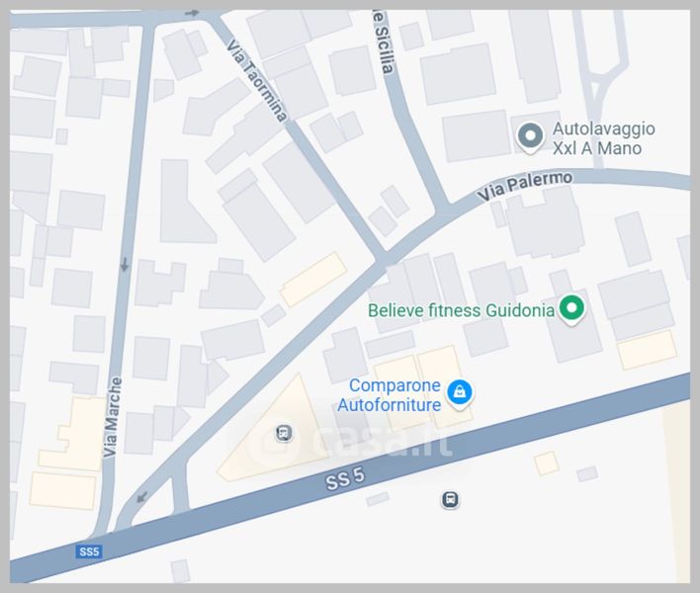Click the one-way arrow on Via Marche
The width and height of the screenshot is (700, 593).
[x=125, y=265]
